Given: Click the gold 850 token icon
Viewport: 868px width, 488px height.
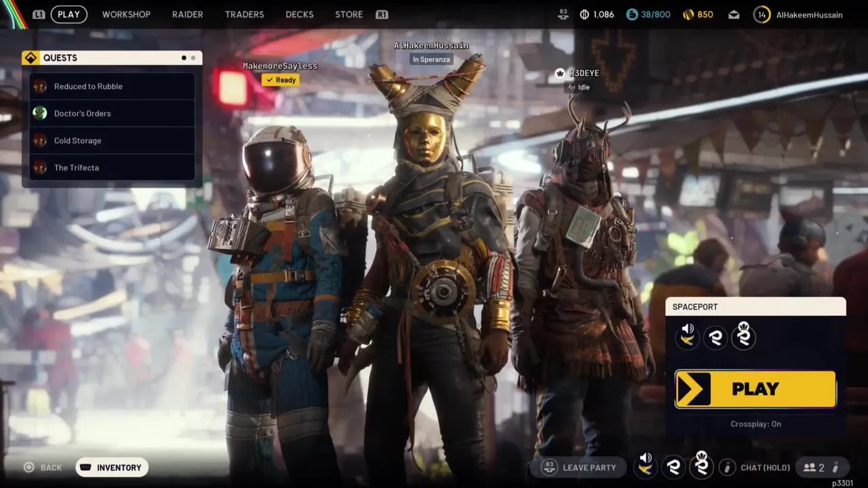Looking at the screenshot, I should [x=688, y=14].
